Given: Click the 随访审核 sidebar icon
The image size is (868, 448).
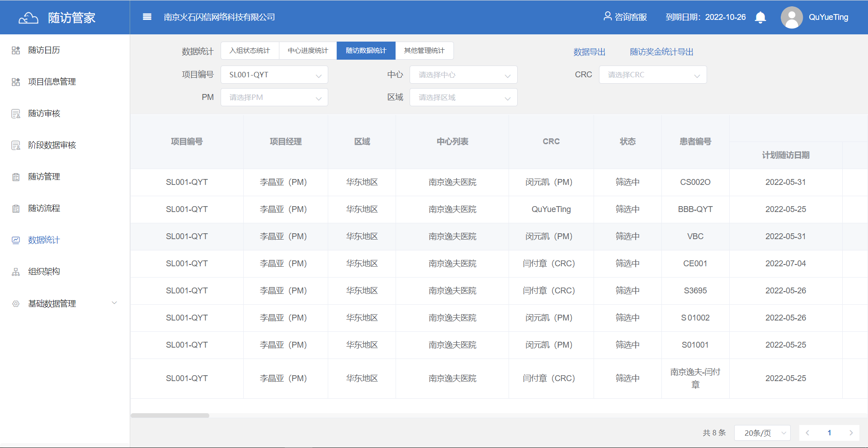Looking at the screenshot, I should [16, 113].
